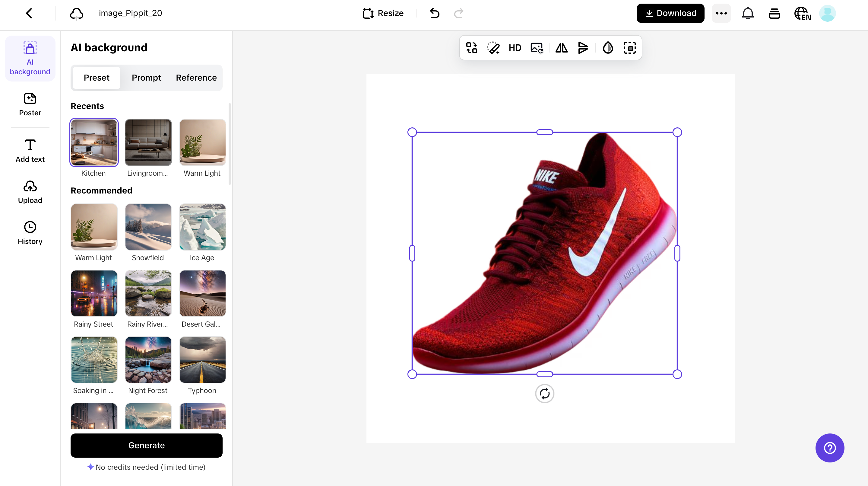Click the bottom-middle edge handle
The height and width of the screenshot is (486, 868).
click(x=544, y=374)
